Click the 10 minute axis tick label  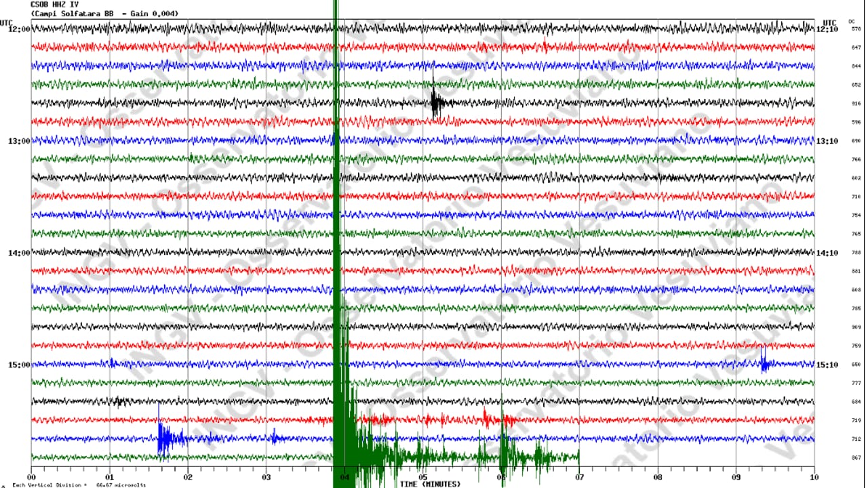click(x=814, y=477)
